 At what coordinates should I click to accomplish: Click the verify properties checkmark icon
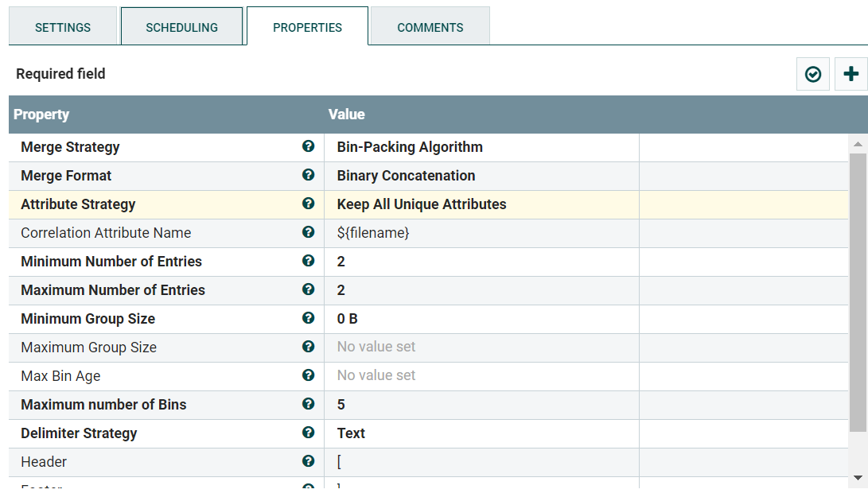[x=812, y=73]
